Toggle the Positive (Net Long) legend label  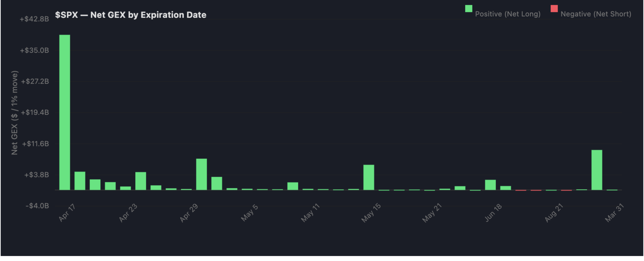point(508,14)
